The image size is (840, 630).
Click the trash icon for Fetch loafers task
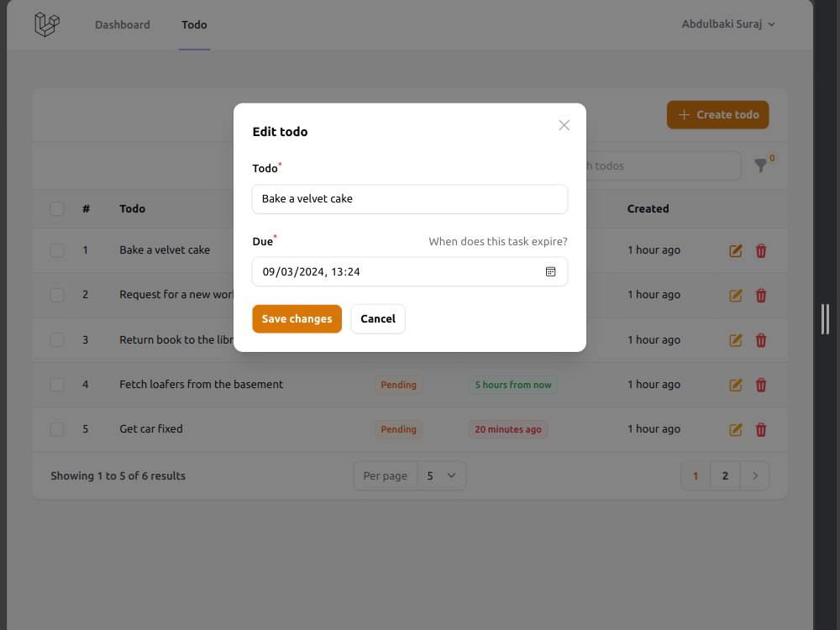[761, 385]
